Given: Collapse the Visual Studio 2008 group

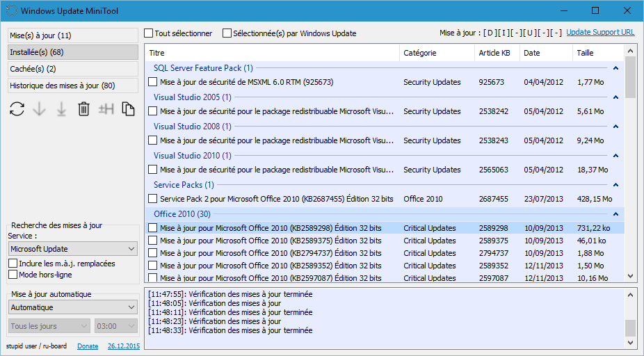Looking at the screenshot, I should click(615, 127).
